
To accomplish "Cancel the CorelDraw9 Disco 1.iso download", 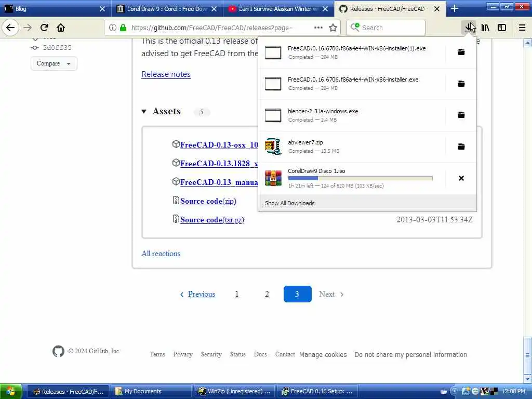I will click(x=461, y=178).
